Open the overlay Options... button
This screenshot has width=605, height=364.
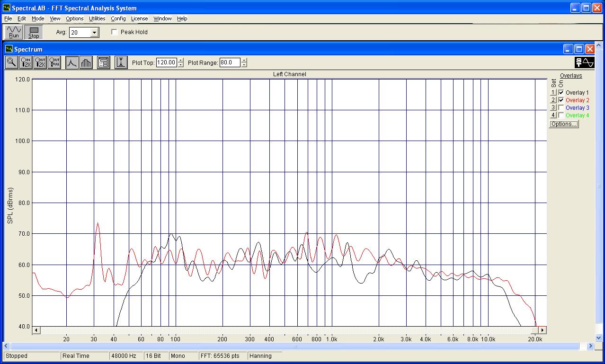pyautogui.click(x=564, y=124)
